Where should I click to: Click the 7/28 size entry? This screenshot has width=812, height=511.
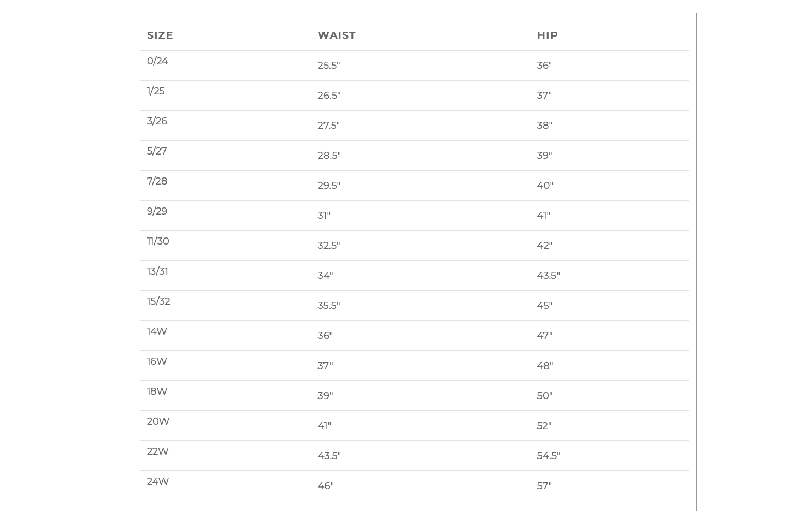click(x=157, y=181)
